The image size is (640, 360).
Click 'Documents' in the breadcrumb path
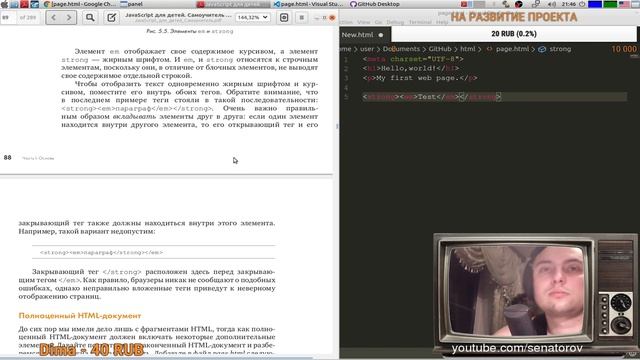coord(401,49)
